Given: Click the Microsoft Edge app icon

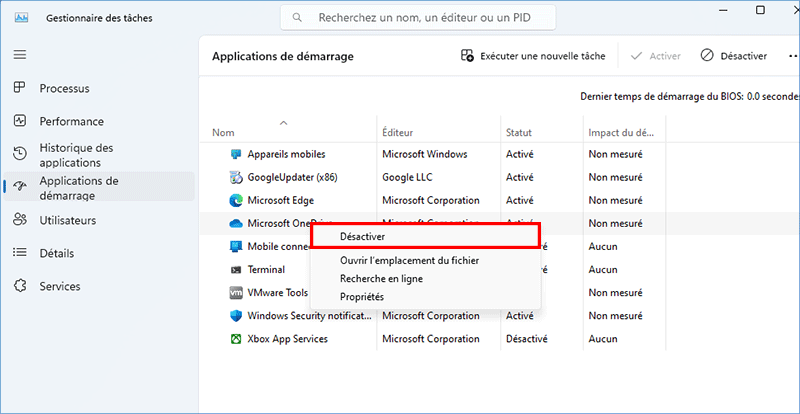Looking at the screenshot, I should point(236,200).
